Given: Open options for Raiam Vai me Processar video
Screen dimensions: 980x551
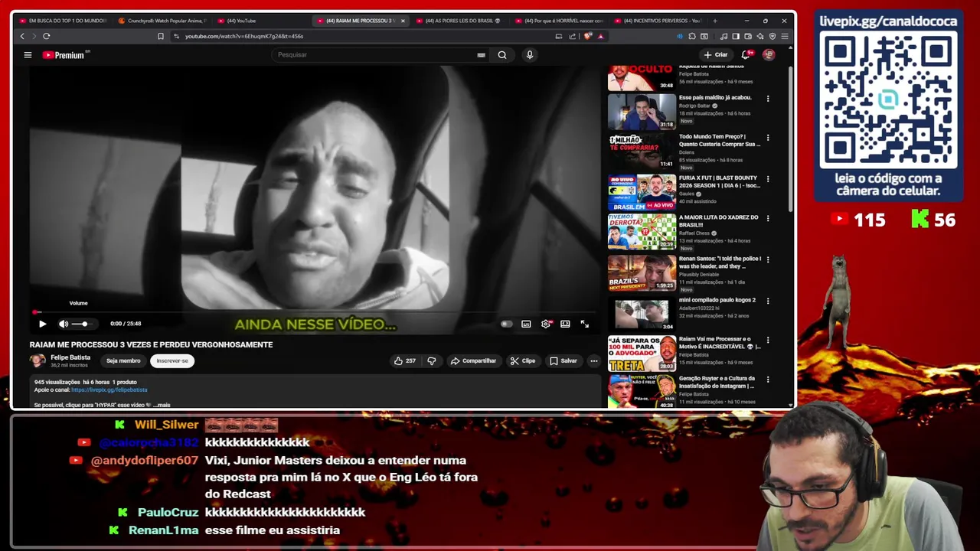Looking at the screenshot, I should click(x=768, y=340).
